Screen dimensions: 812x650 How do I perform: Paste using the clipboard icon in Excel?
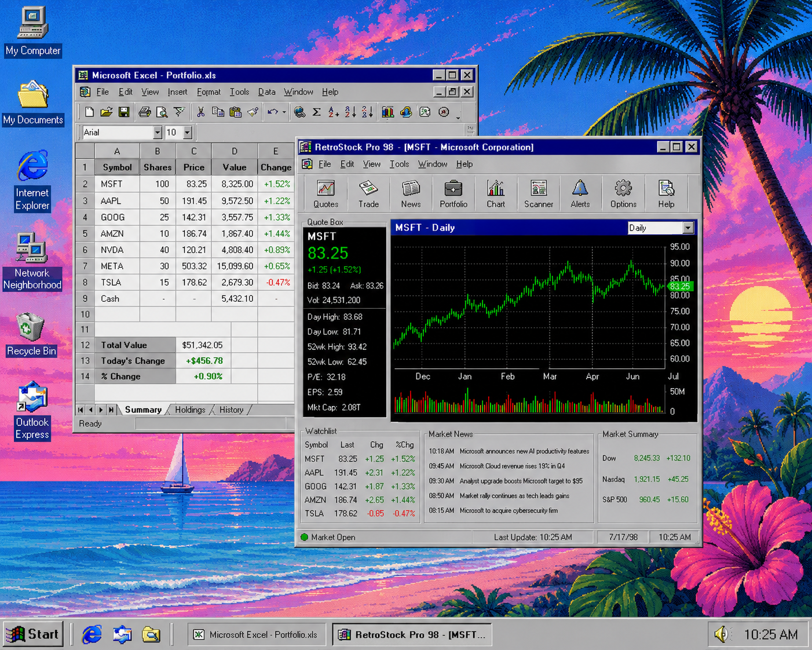235,112
